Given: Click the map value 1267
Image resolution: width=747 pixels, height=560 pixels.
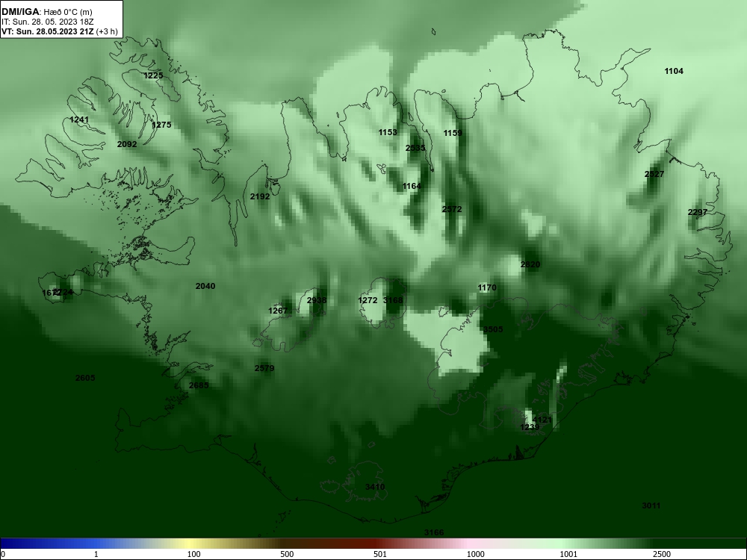Looking at the screenshot, I should click(278, 311).
